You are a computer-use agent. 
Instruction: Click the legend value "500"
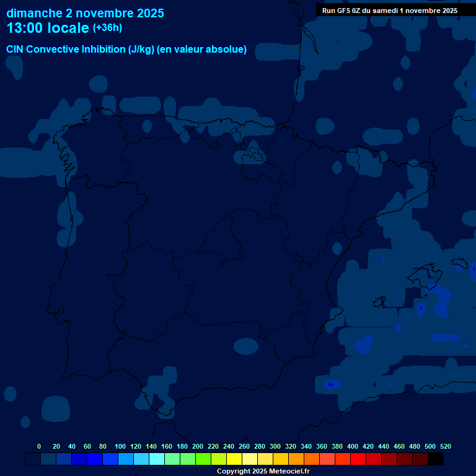pos(430,446)
